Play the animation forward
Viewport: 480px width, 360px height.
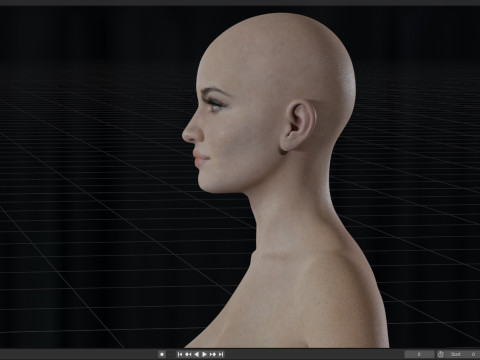coord(204,354)
